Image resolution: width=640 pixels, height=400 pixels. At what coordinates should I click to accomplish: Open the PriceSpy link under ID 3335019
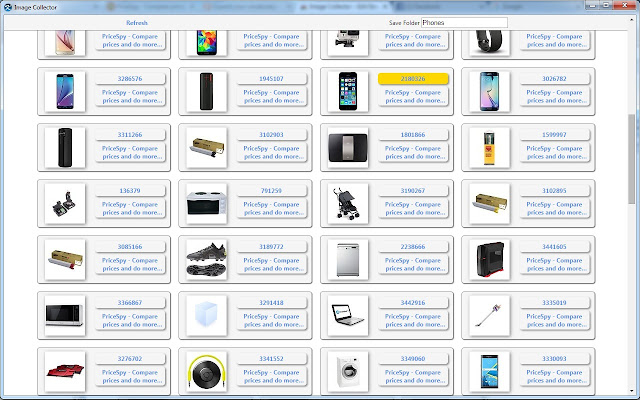[x=554, y=320]
